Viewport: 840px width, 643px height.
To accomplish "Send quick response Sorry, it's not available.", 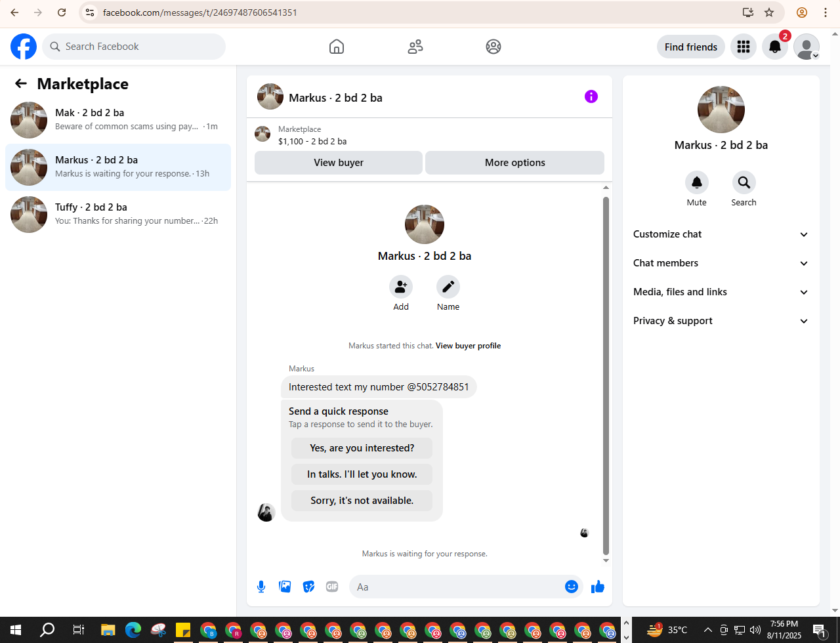I will coord(362,501).
